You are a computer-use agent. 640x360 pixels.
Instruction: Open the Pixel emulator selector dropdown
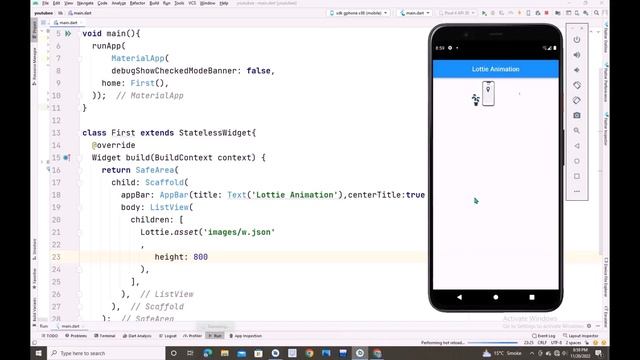tap(456, 13)
